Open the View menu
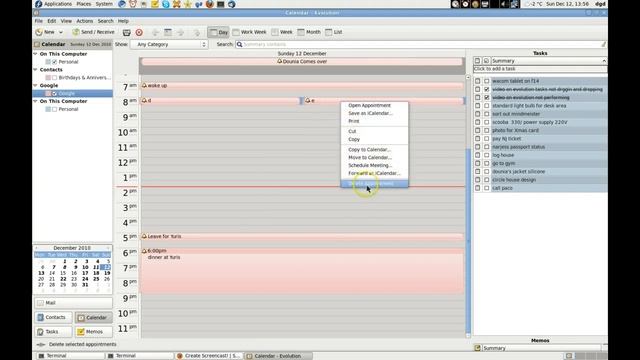Screen dimensions: 640x360 66,21
